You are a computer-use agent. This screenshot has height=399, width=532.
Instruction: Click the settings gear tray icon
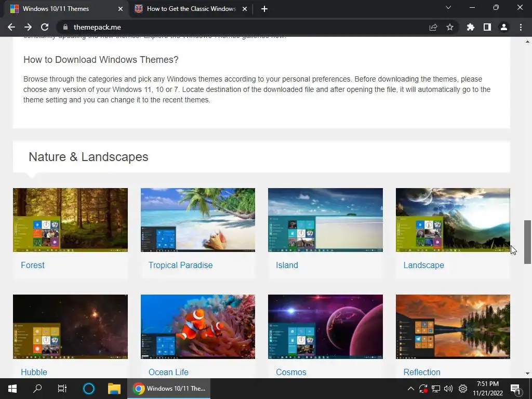(463, 389)
